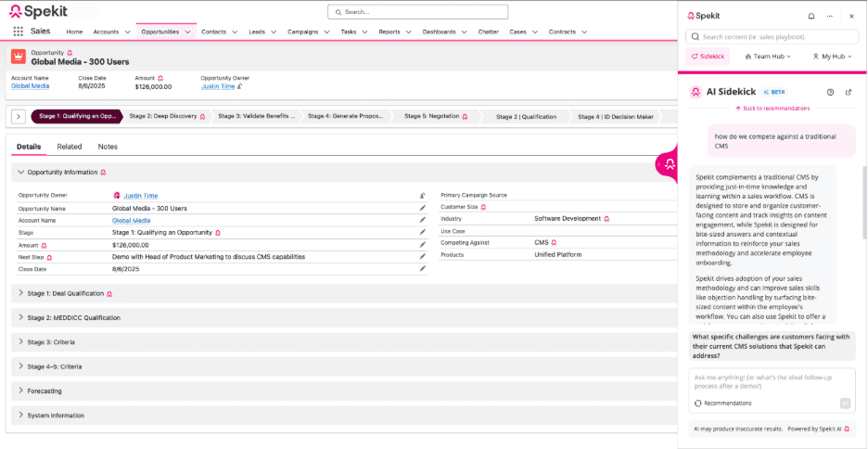The width and height of the screenshot is (868, 449).
Task: Focus the top global Search box
Action: pos(417,12)
